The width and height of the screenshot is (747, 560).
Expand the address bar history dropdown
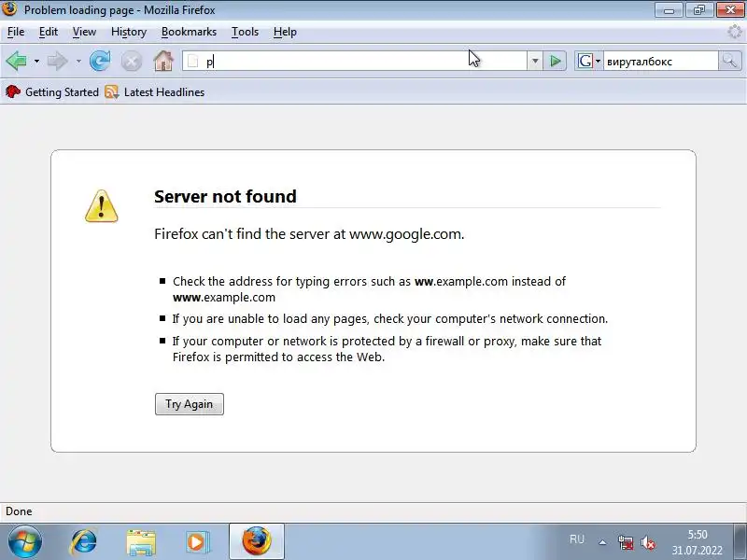point(535,61)
